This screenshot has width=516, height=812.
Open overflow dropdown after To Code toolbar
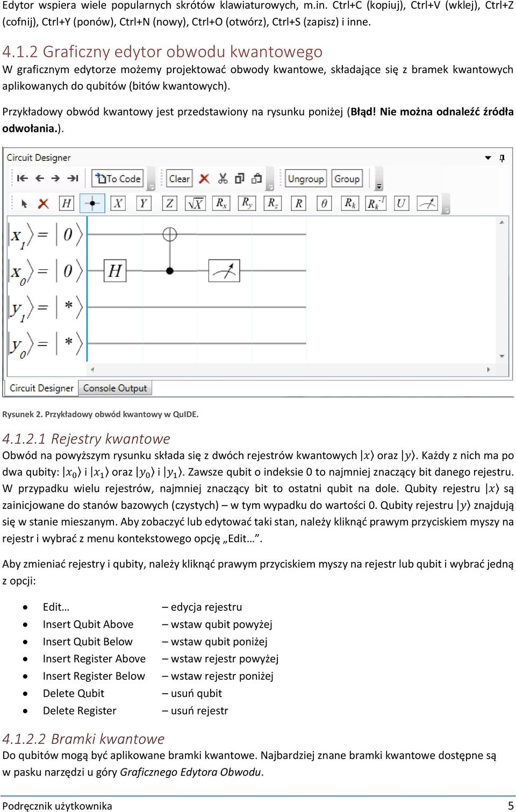[x=152, y=187]
